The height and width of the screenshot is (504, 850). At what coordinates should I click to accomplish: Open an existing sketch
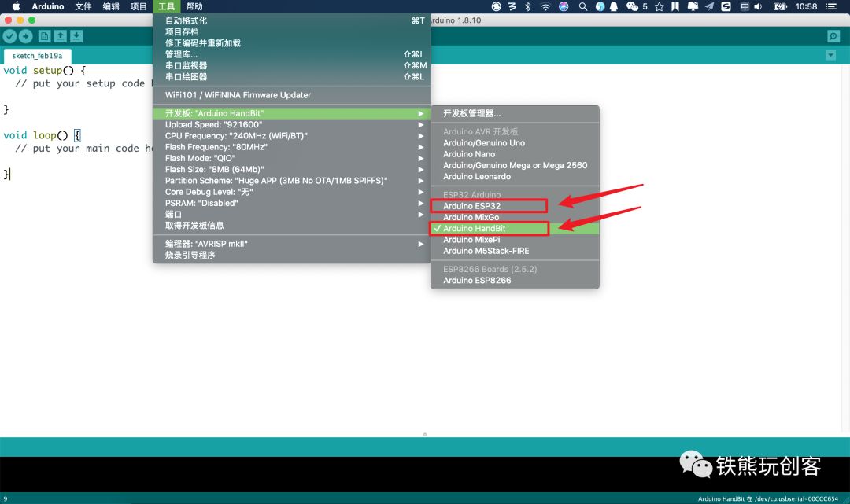pos(60,35)
